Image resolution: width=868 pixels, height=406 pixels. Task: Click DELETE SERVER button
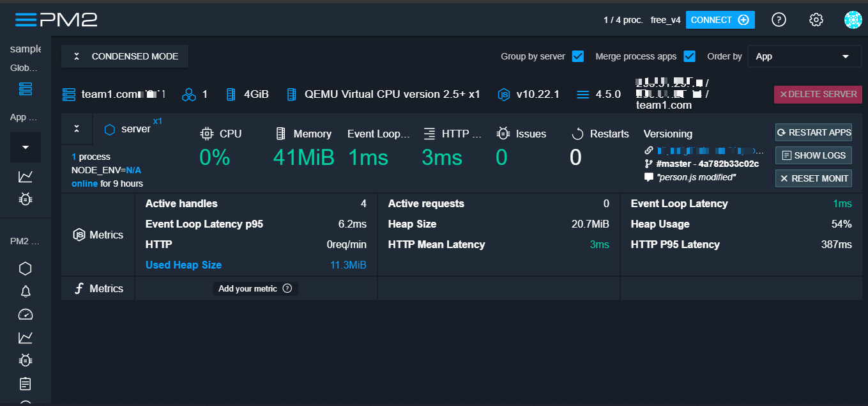coord(818,94)
